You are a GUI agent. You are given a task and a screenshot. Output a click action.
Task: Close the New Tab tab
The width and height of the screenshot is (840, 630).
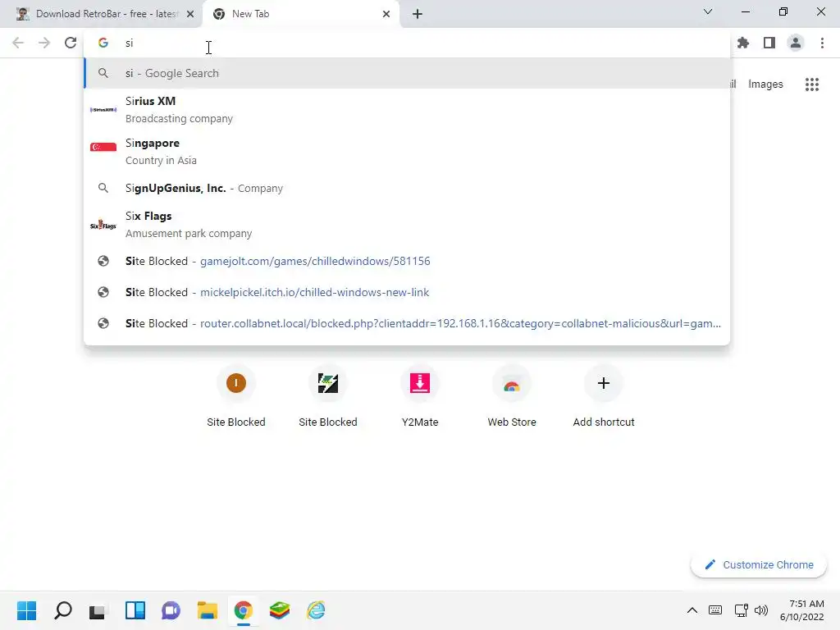pyautogui.click(x=386, y=14)
